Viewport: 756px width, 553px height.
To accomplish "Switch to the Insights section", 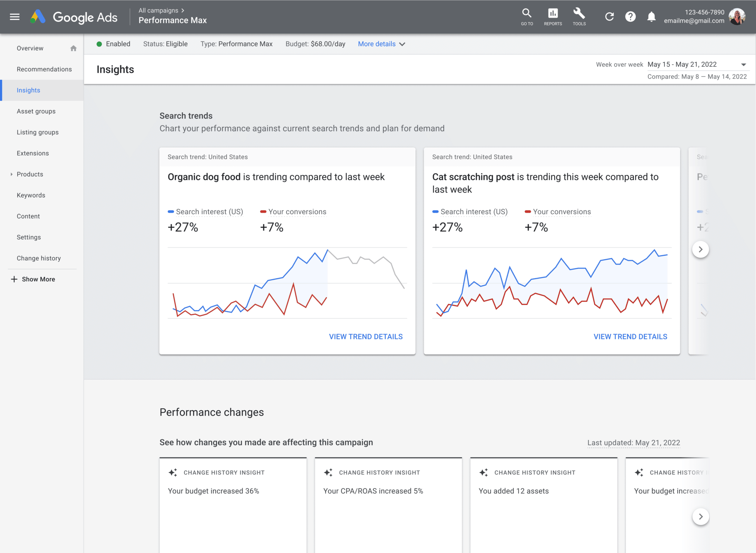I will click(x=28, y=90).
